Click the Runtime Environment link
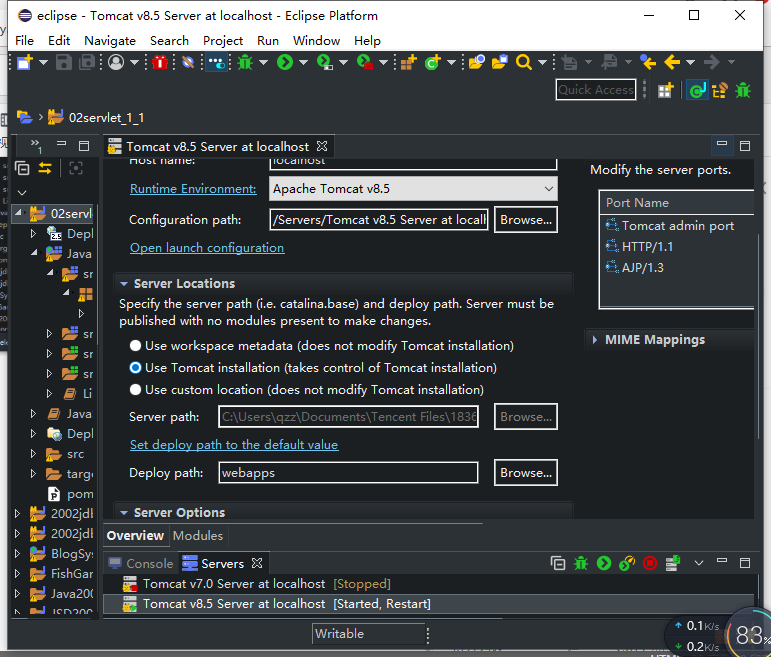771x657 pixels. 193,189
